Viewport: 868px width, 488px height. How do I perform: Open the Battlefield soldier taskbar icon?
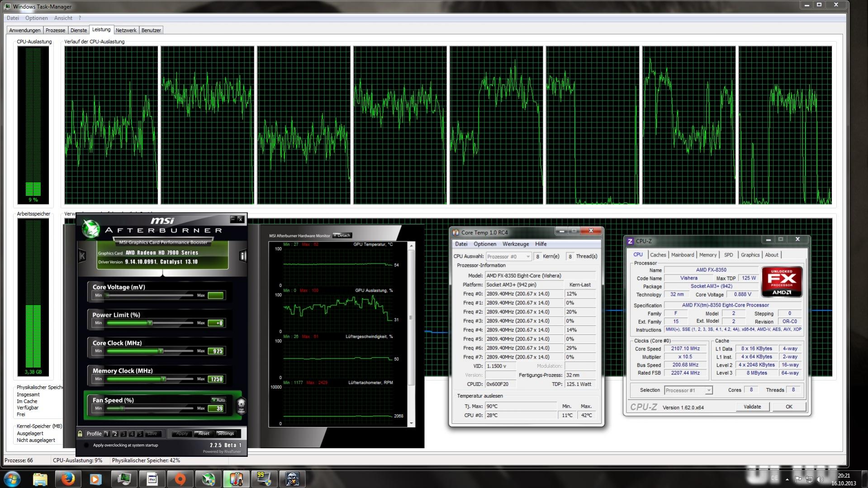[292, 479]
